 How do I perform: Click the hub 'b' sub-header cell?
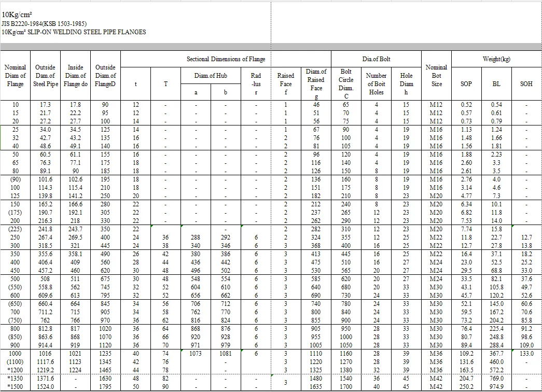[x=226, y=92]
